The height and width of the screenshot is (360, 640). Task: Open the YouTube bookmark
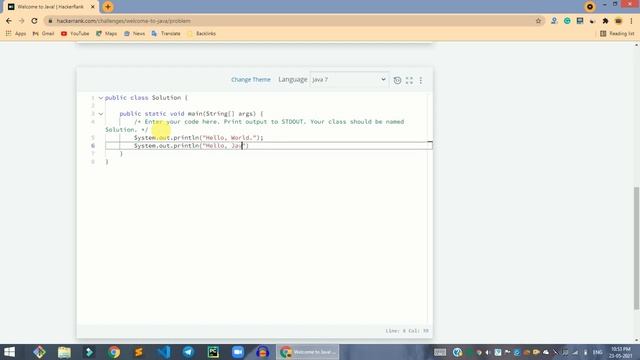[75, 33]
